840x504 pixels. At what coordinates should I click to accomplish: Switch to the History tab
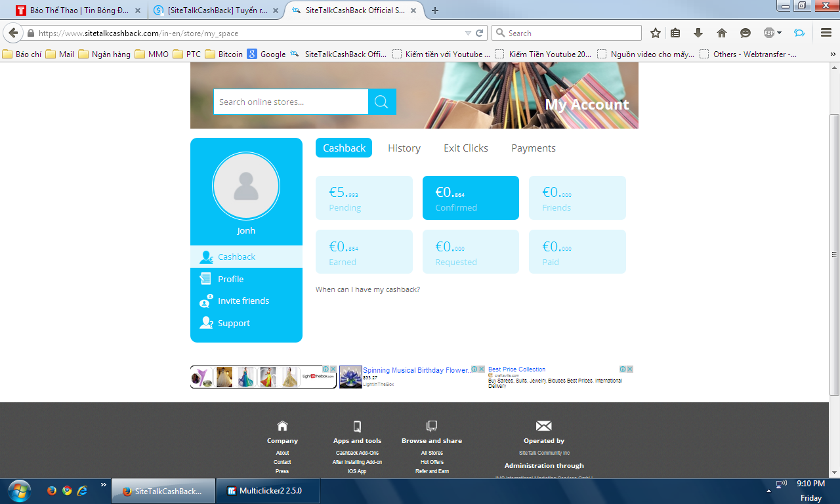click(x=404, y=148)
